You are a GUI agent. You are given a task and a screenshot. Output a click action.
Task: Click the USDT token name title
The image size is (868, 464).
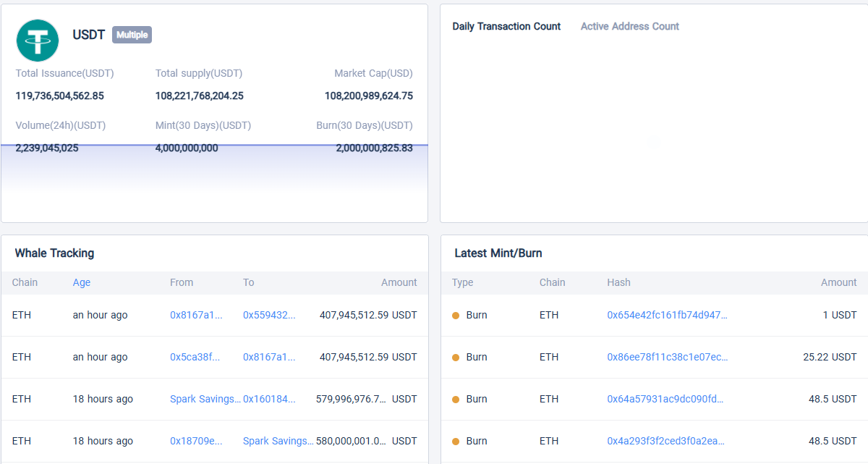(89, 35)
